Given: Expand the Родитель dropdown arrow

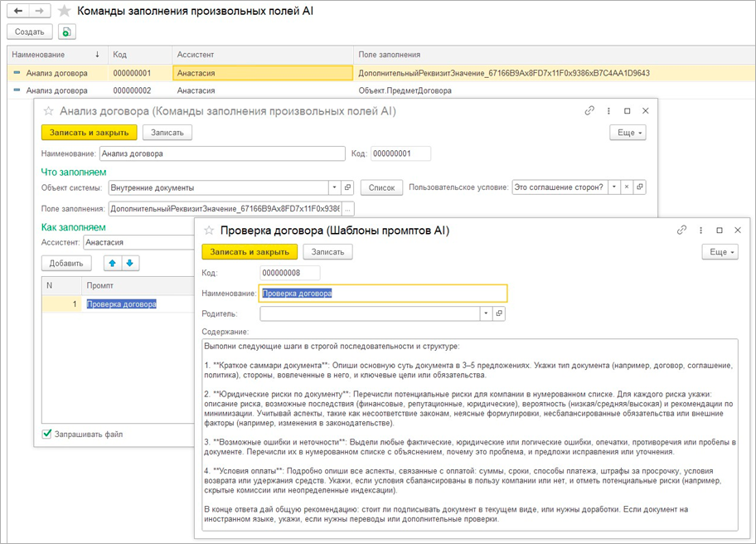Looking at the screenshot, I should [486, 313].
